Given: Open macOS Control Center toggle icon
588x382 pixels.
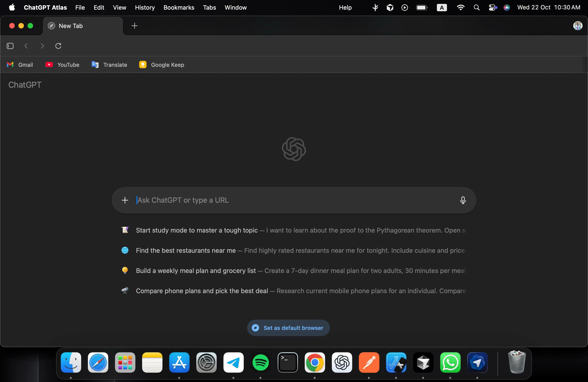Looking at the screenshot, I should click(492, 8).
